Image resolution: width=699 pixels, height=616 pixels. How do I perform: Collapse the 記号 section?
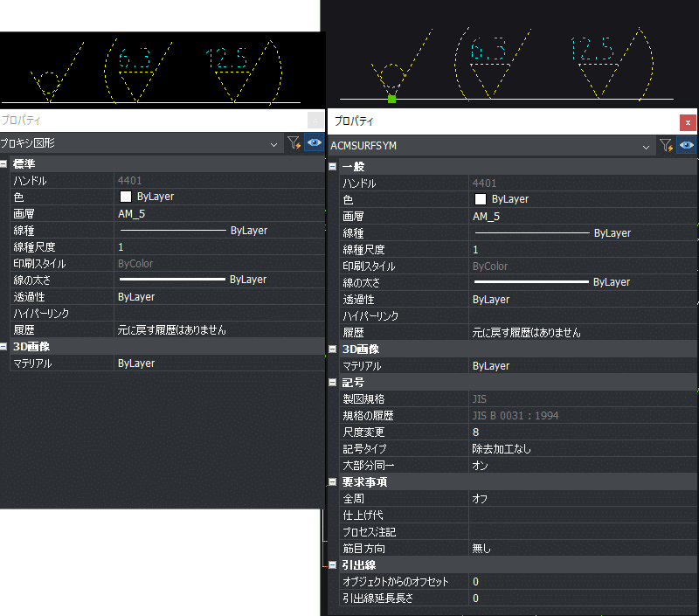pos(332,382)
